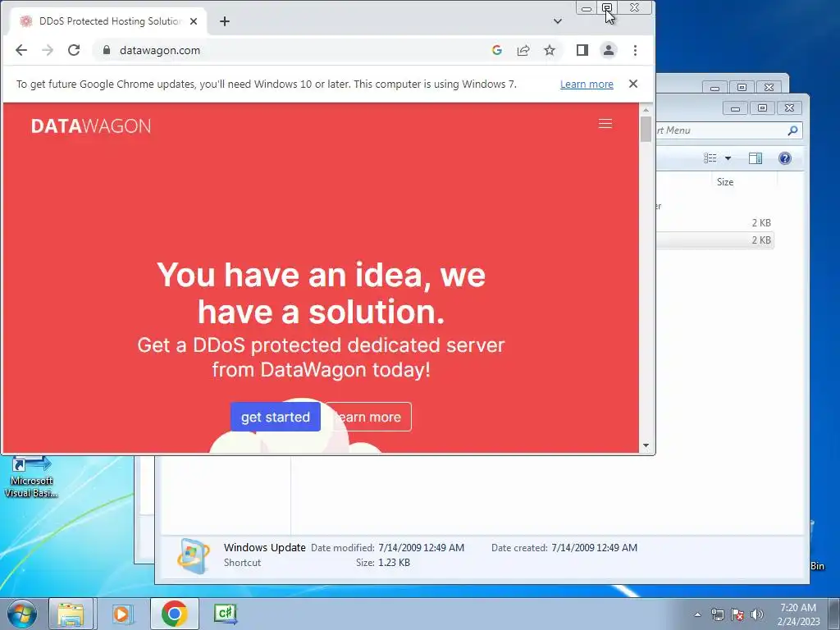840x630 pixels.
Task: Open the network status tray icon
Action: (717, 614)
